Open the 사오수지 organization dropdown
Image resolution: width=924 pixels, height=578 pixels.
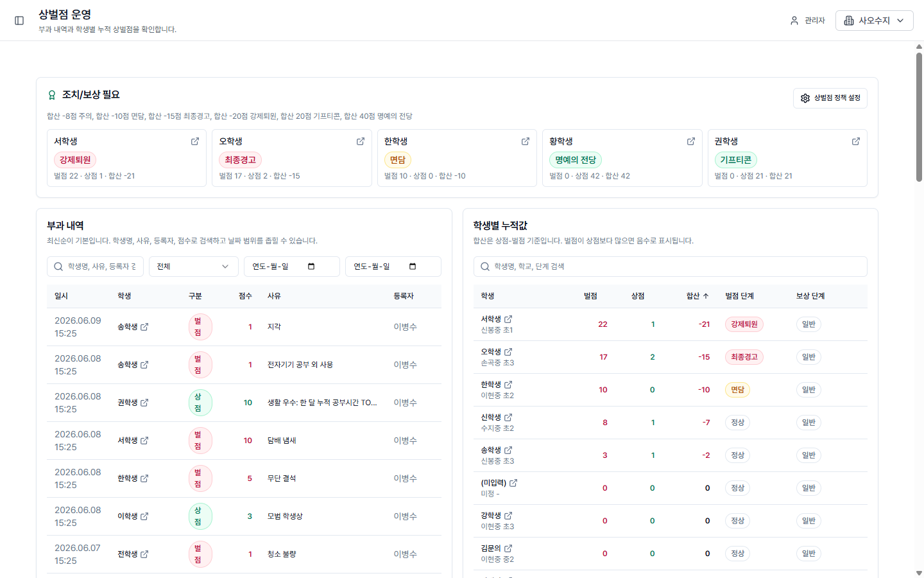pos(874,21)
